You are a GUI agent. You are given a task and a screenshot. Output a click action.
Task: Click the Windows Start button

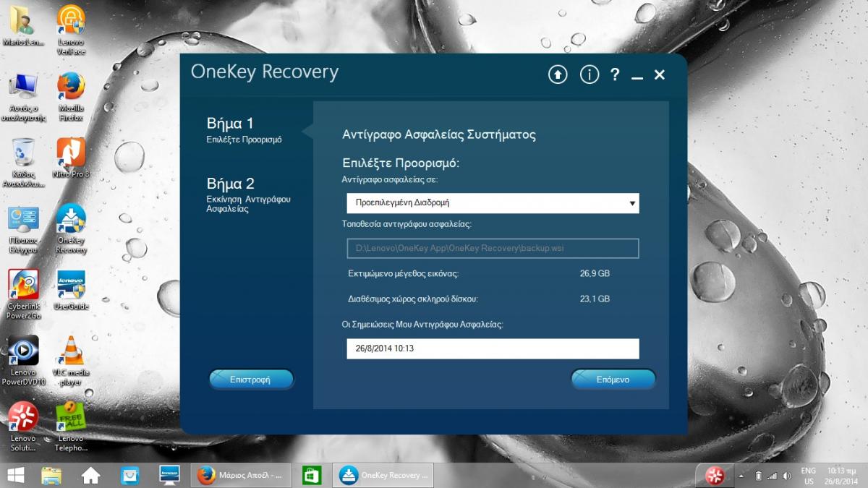coord(15,475)
